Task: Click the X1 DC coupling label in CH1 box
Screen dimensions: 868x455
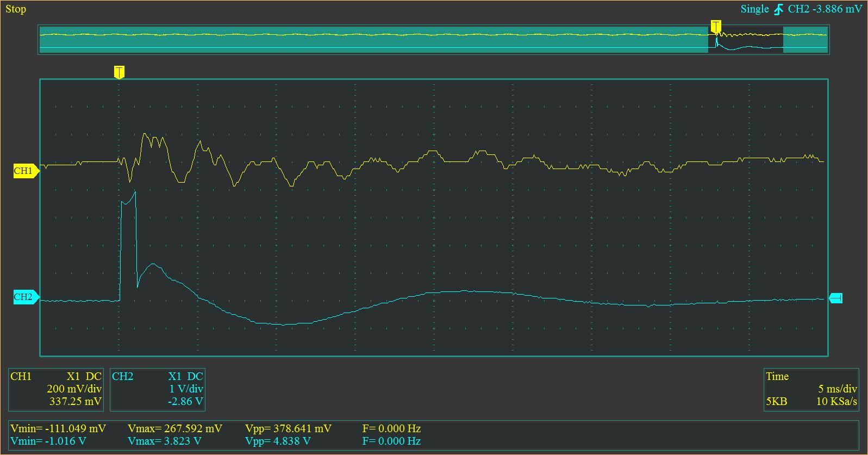Action: [84, 376]
